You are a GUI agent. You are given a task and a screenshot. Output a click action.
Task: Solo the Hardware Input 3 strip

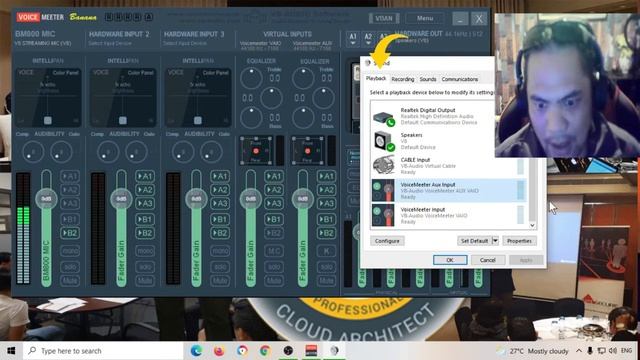click(x=220, y=267)
